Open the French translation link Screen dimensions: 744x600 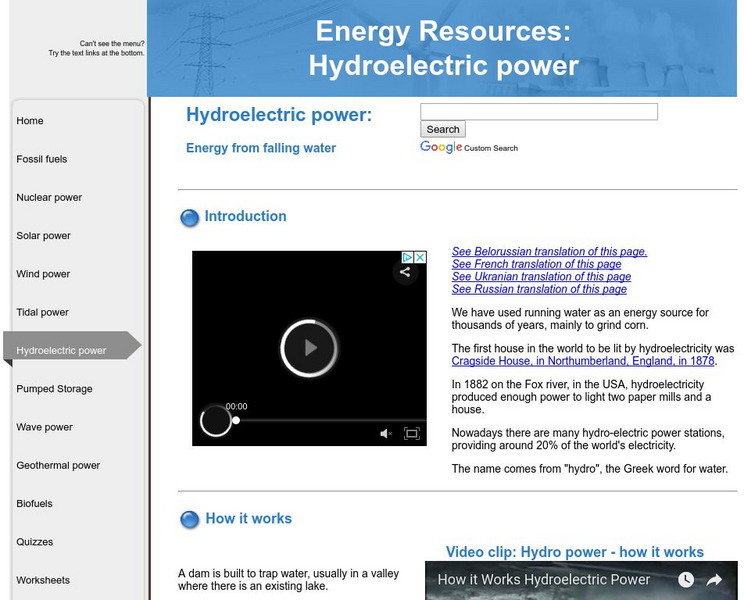(536, 264)
